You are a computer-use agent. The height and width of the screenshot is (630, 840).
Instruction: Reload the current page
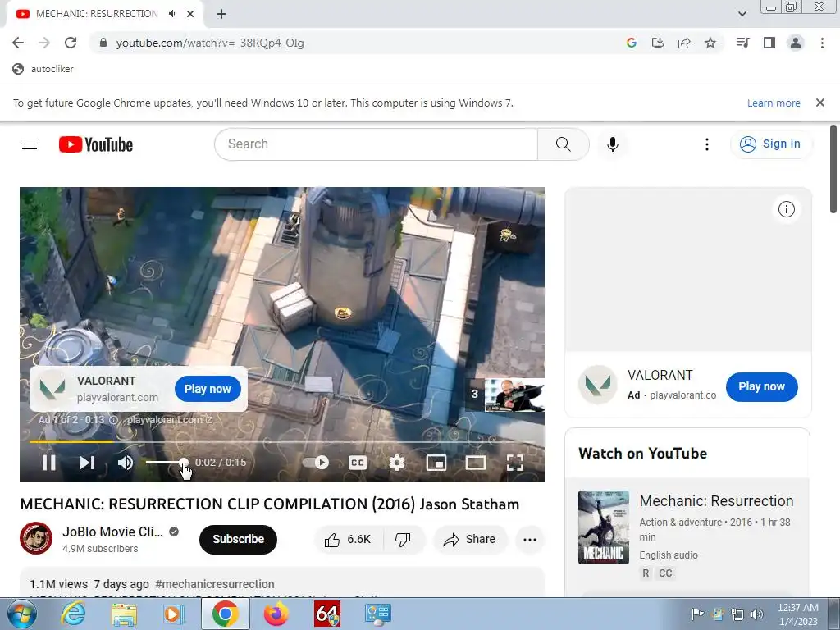[x=71, y=43]
